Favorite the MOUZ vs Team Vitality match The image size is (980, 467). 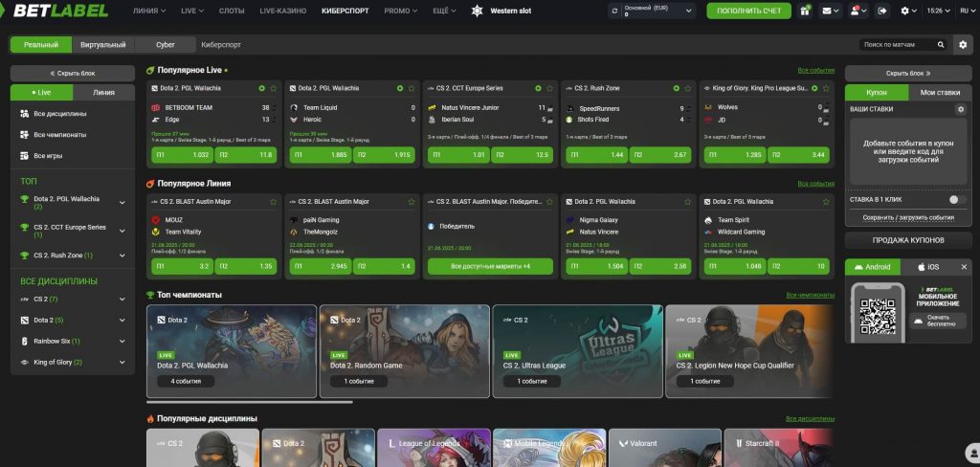coord(273,202)
